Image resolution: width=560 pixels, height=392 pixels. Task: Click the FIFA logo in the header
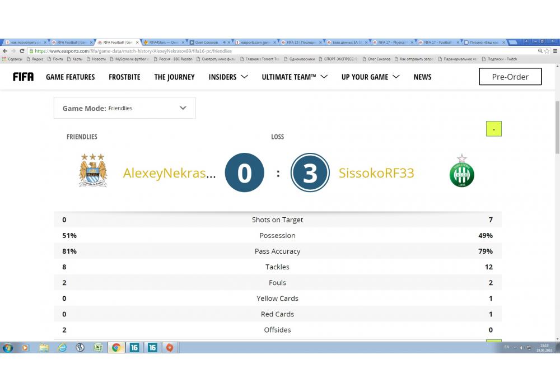point(23,77)
